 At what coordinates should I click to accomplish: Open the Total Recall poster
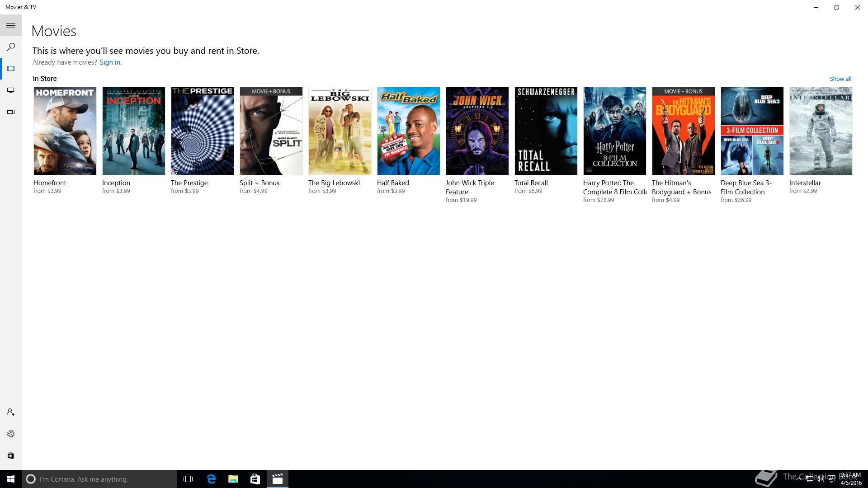pos(546,131)
